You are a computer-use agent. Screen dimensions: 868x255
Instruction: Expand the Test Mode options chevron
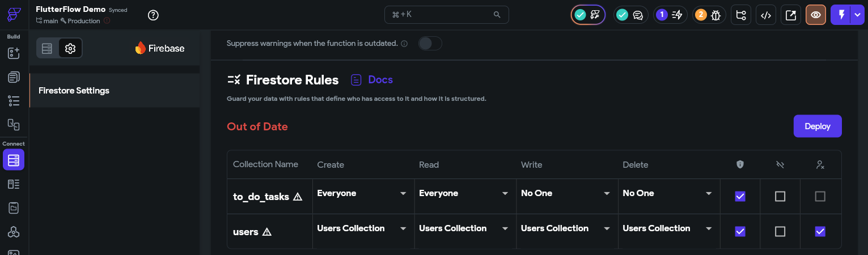[x=857, y=15]
